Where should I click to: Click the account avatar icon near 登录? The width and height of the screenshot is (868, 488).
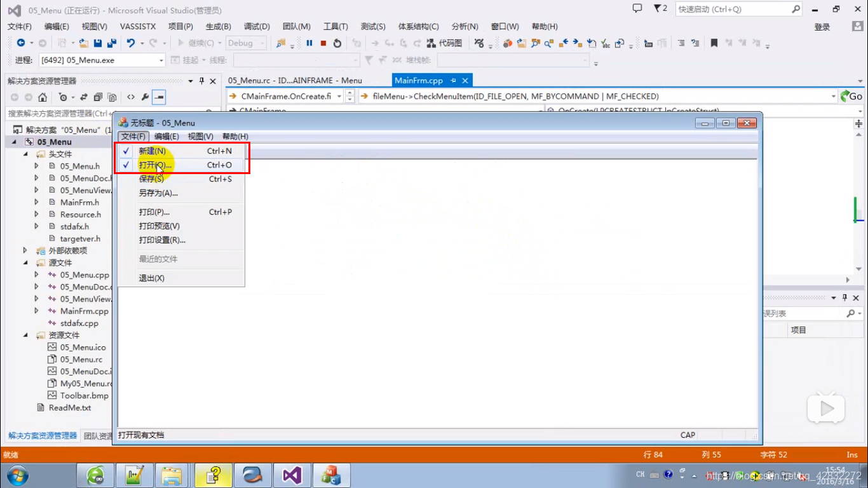857,27
